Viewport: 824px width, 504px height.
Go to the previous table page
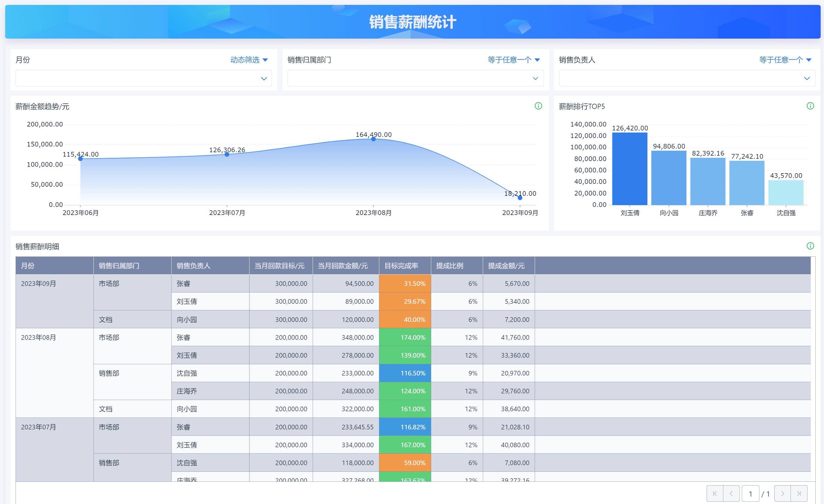click(731, 493)
